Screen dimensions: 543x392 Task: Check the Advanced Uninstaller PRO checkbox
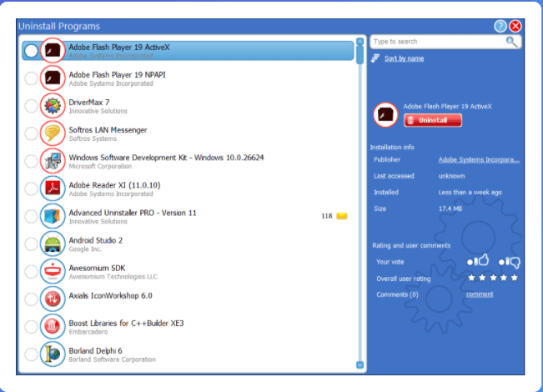click(31, 216)
